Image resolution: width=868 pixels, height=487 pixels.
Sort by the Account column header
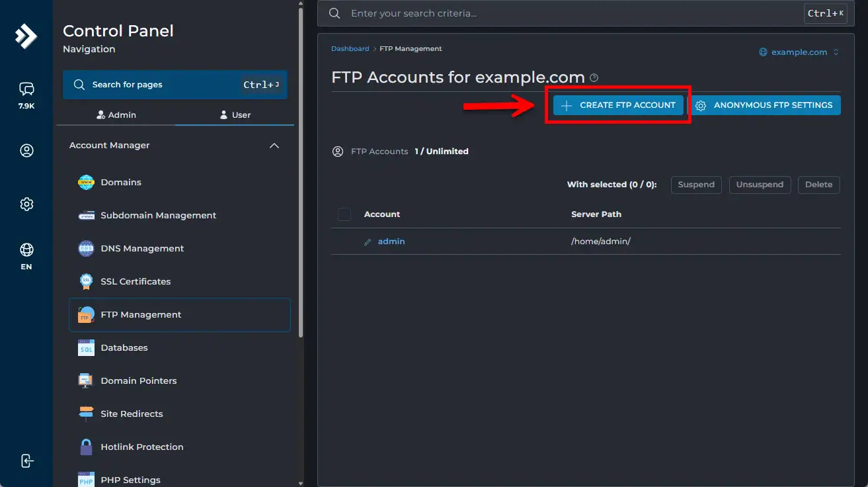click(382, 214)
